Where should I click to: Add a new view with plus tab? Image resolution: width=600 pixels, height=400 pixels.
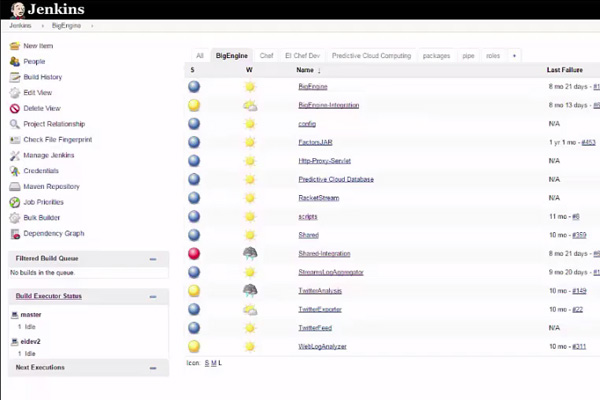click(x=514, y=56)
